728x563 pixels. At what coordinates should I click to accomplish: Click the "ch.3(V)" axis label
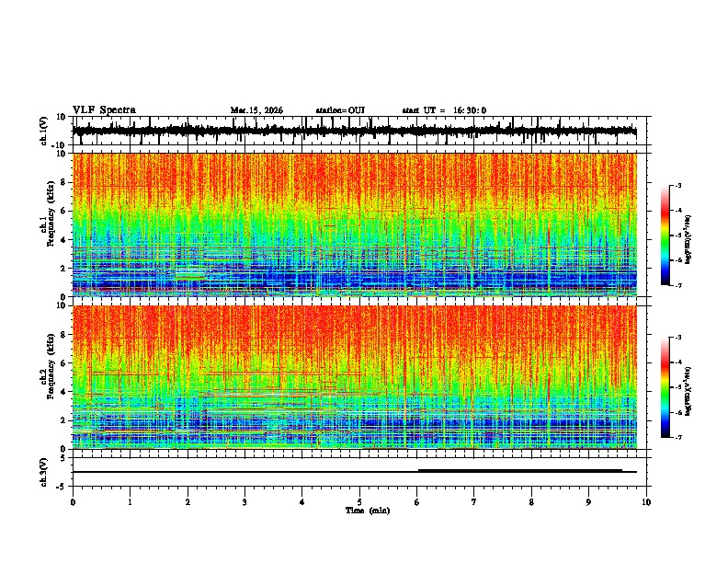click(x=44, y=472)
